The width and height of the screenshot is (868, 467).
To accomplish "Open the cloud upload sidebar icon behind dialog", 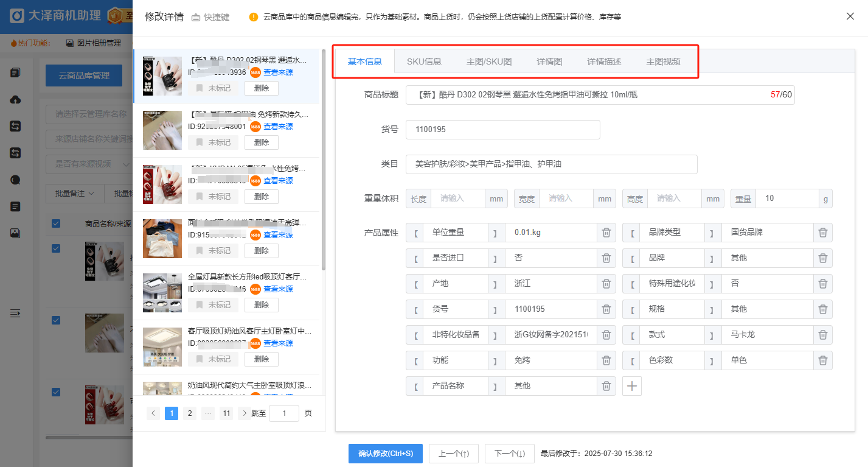I will (16, 100).
